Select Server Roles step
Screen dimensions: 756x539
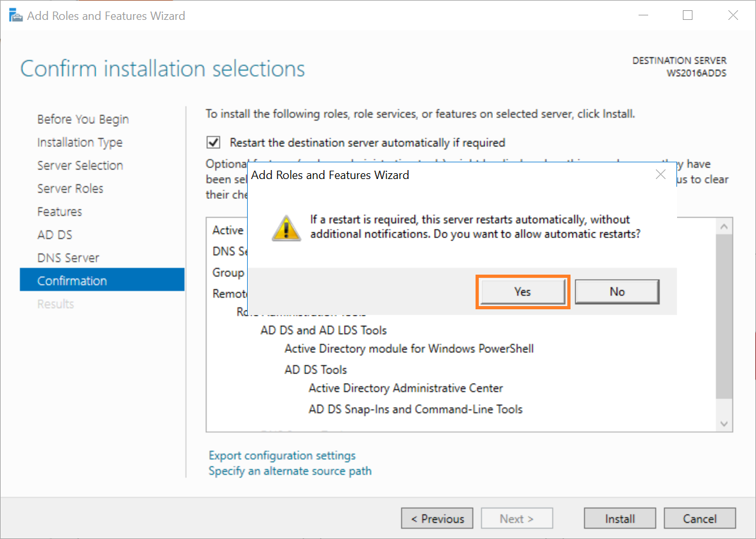pos(70,189)
